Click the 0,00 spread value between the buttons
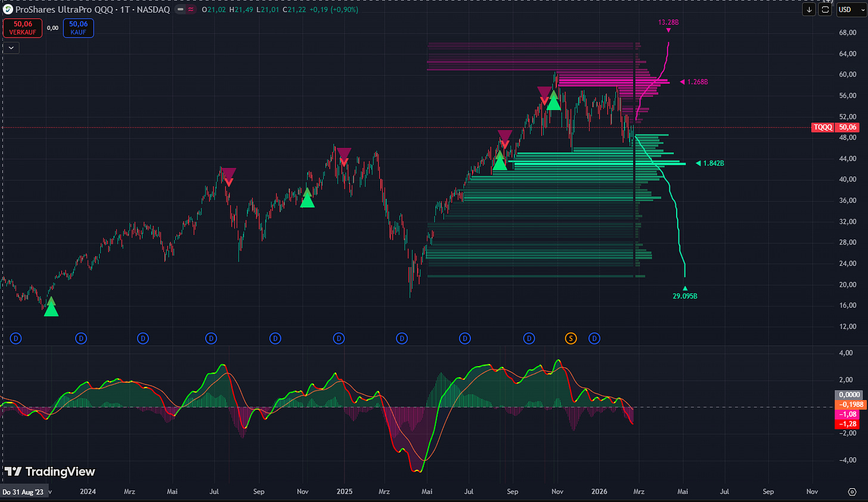Viewport: 868px width, 502px height. 52,28
